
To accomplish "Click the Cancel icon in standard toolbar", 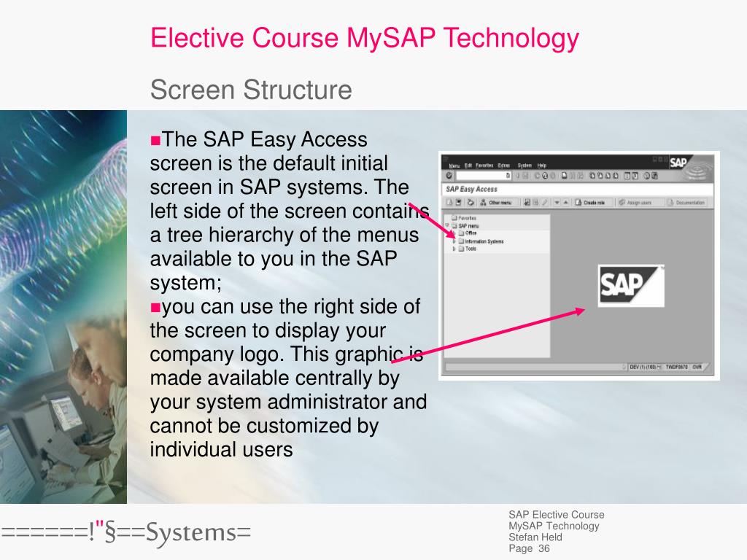I will pos(553,176).
